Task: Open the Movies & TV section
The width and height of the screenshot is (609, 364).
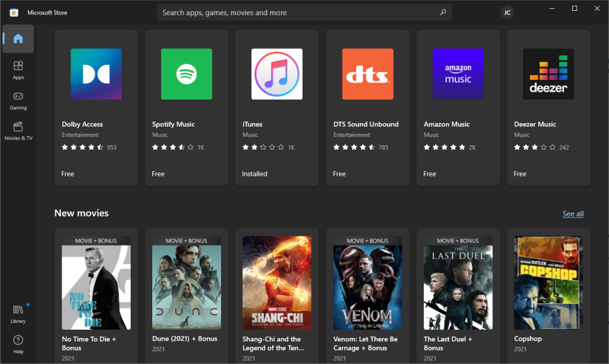Action: click(18, 131)
